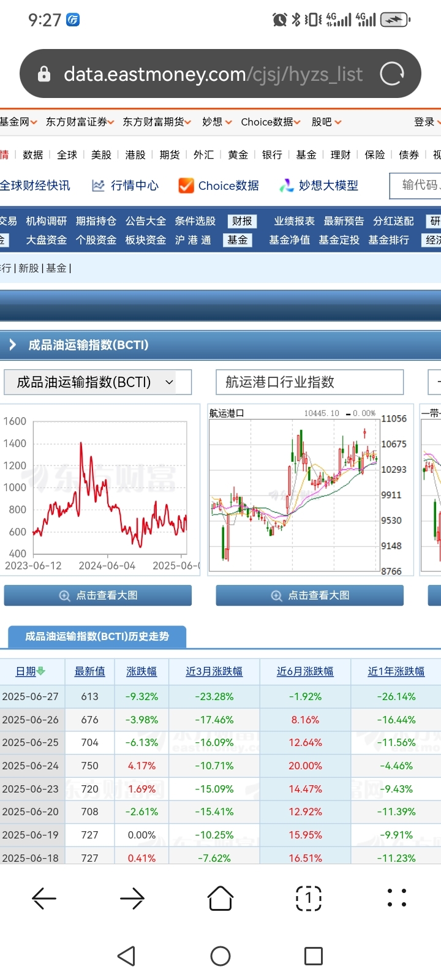Open the tab switcher showing 1

[x=309, y=899]
